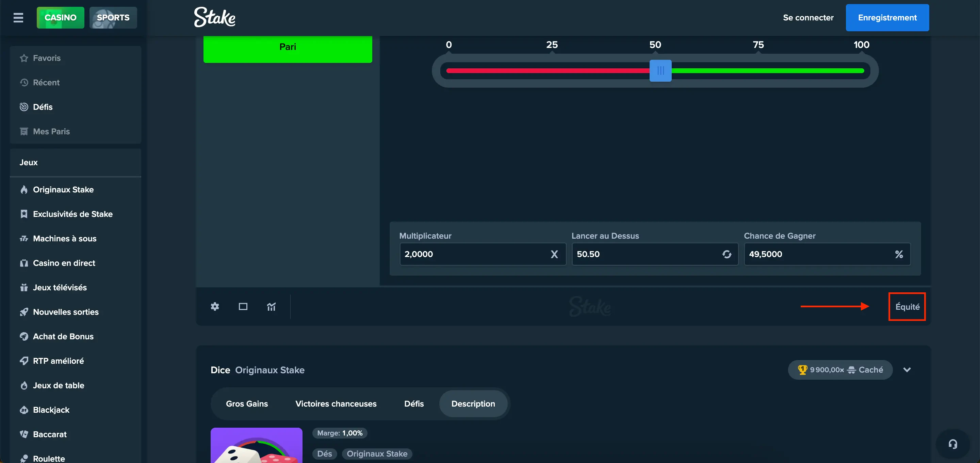Viewport: 980px width, 463px height.
Task: Open RTP amélioré category
Action: click(75, 361)
